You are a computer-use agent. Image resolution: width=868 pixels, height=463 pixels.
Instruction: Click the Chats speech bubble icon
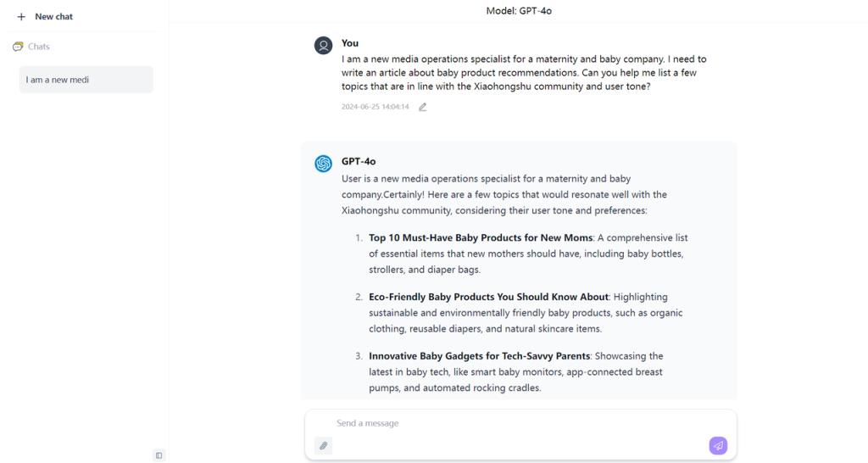point(18,47)
